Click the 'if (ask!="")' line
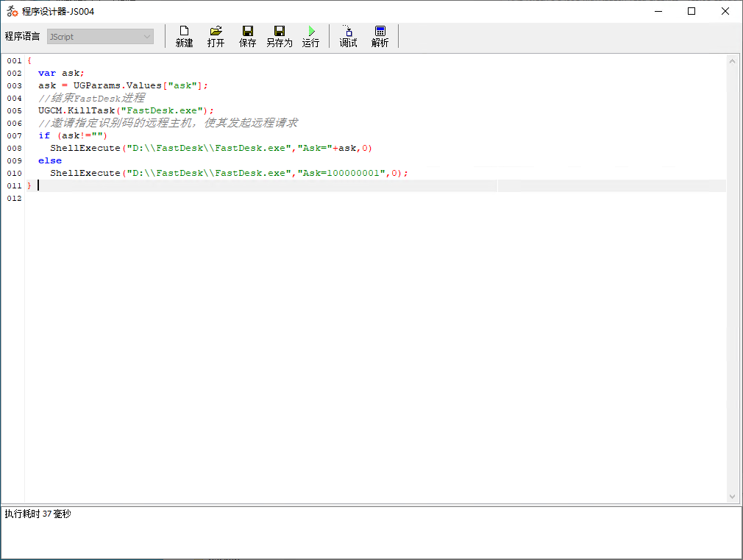743x560 pixels. click(73, 135)
